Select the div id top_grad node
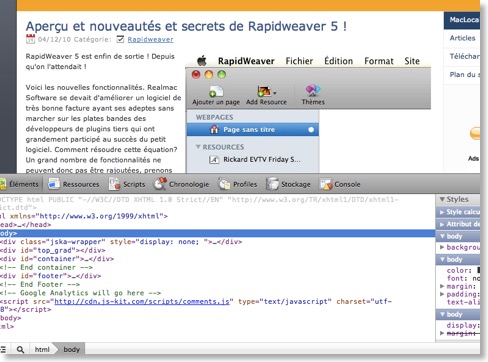 click(53, 250)
